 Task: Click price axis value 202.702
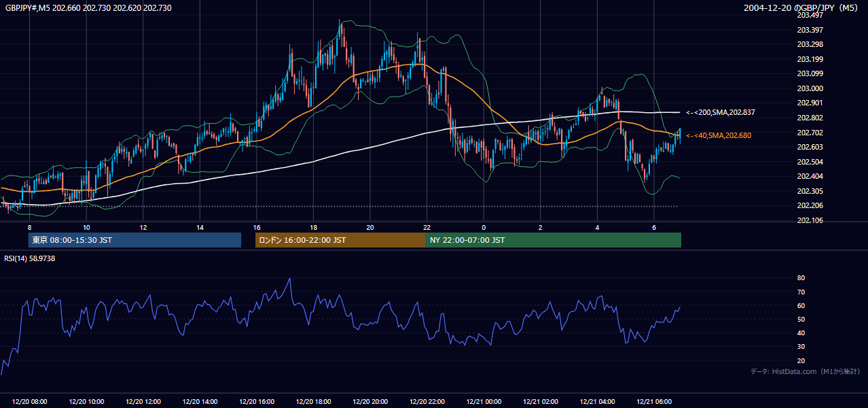click(810, 133)
